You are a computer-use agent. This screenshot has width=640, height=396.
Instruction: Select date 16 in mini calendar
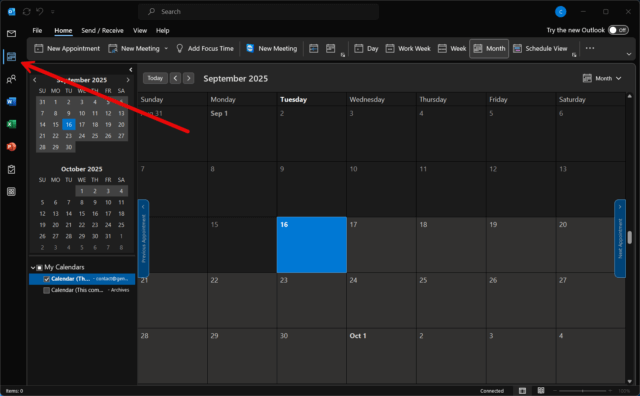(x=69, y=125)
